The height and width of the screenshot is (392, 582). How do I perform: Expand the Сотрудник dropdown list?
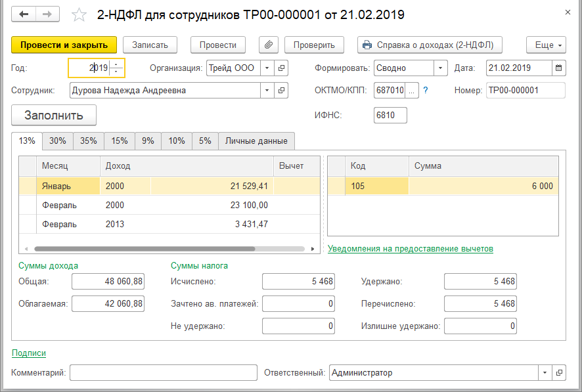click(267, 91)
